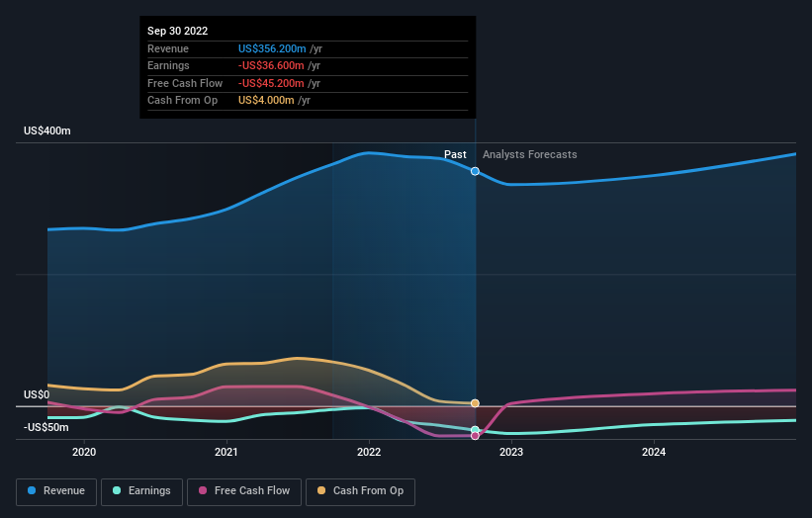Click the teal Earnings data point marker
The width and height of the screenshot is (812, 518).
click(475, 430)
